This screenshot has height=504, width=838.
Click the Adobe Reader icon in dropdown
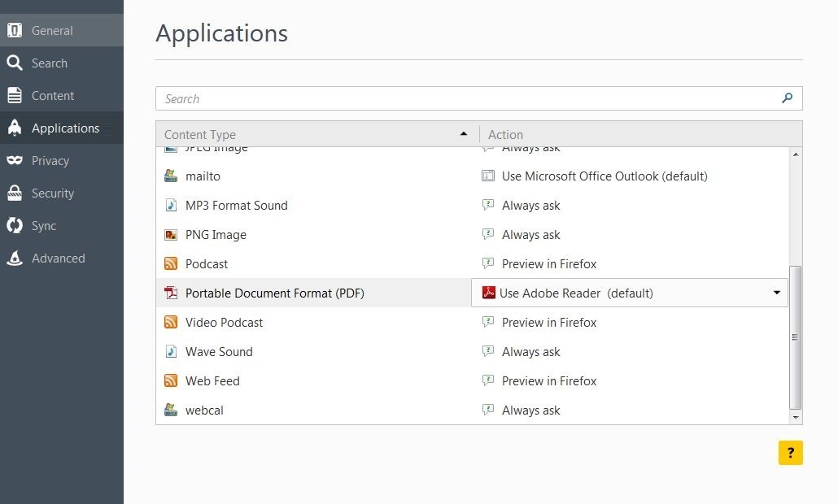488,293
